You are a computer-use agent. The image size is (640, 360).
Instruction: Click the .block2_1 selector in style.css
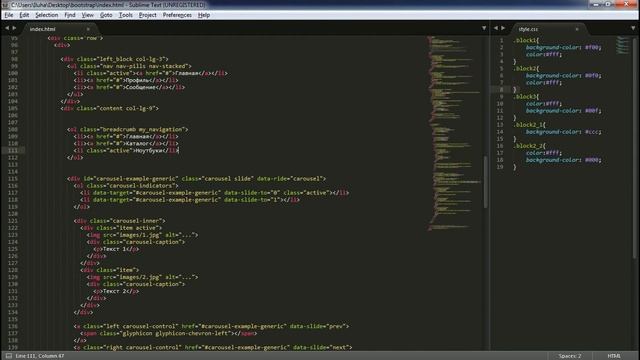pos(529,125)
